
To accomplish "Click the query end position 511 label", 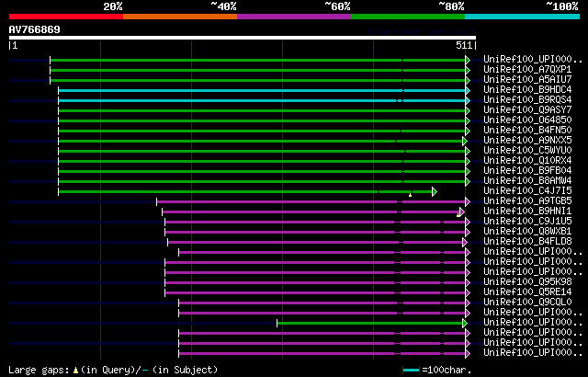I will 464,45.
